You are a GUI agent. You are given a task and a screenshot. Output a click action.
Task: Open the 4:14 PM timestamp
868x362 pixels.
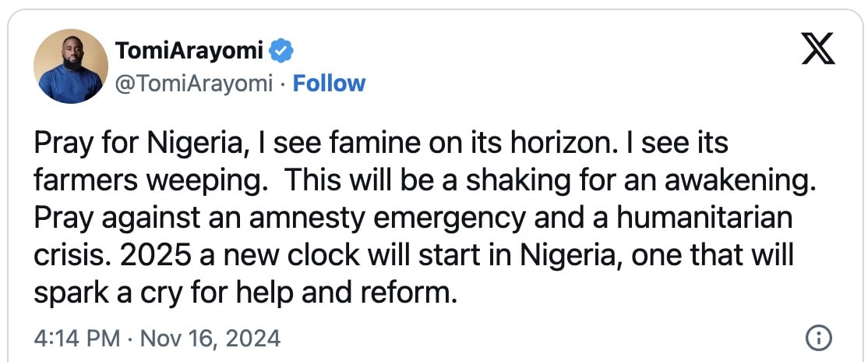pos(76,338)
